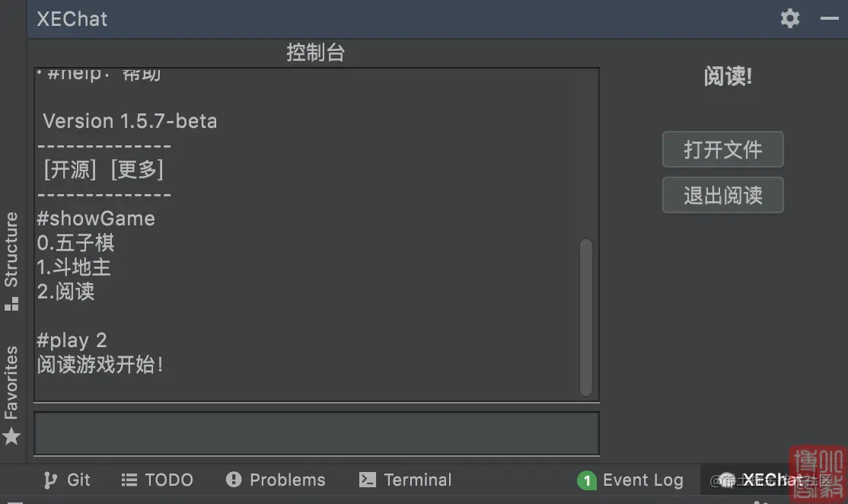The width and height of the screenshot is (848, 504).
Task: Focus the command input field
Action: pyautogui.click(x=317, y=434)
